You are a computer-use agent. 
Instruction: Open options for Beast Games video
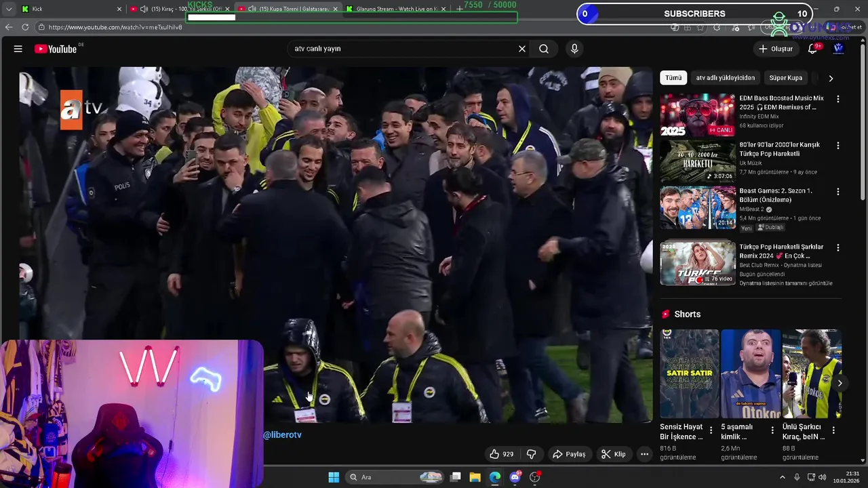pyautogui.click(x=837, y=192)
